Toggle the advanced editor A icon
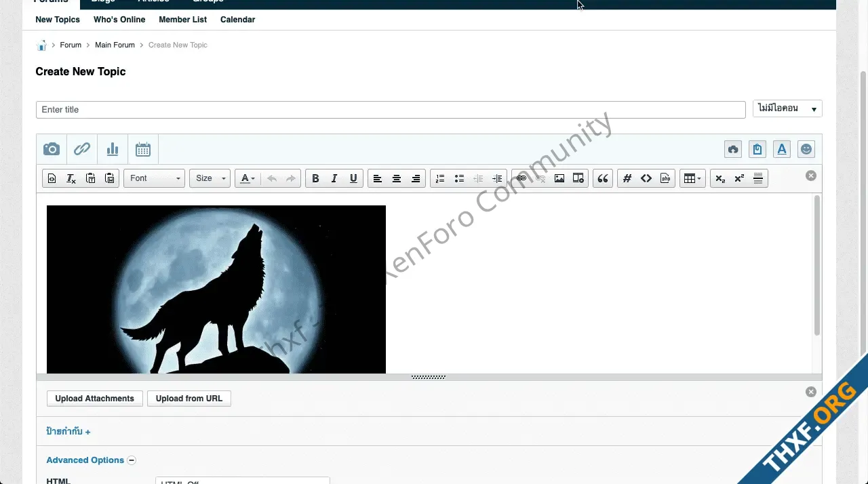The width and height of the screenshot is (868, 484). [782, 149]
